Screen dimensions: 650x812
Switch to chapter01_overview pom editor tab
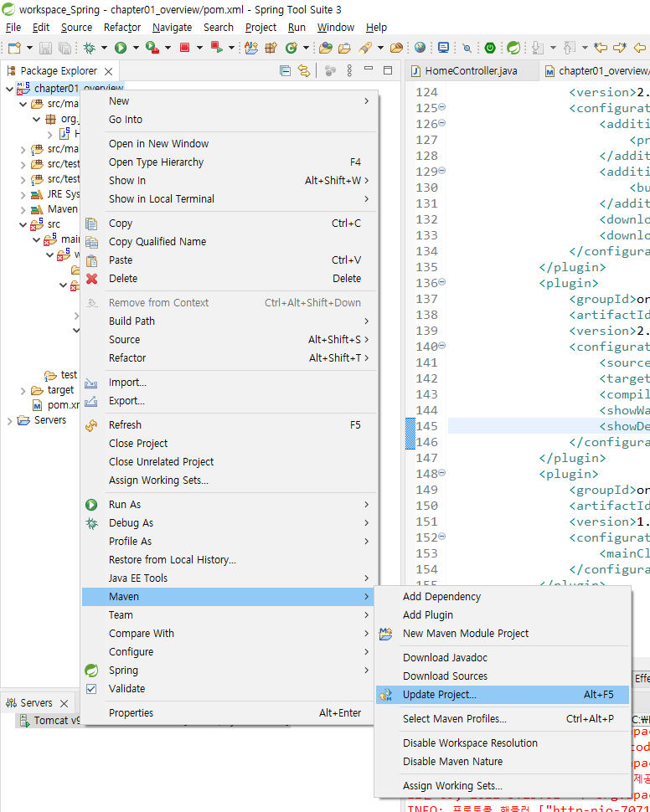coord(595,71)
